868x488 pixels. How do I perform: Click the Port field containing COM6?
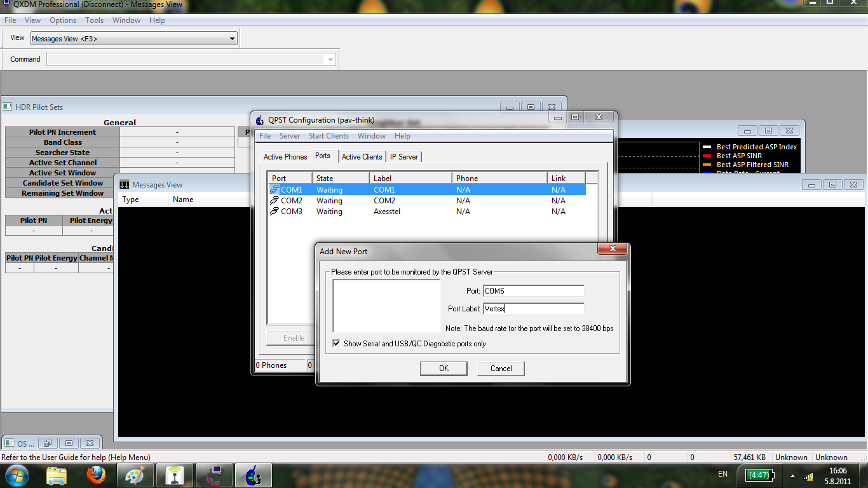pos(533,291)
